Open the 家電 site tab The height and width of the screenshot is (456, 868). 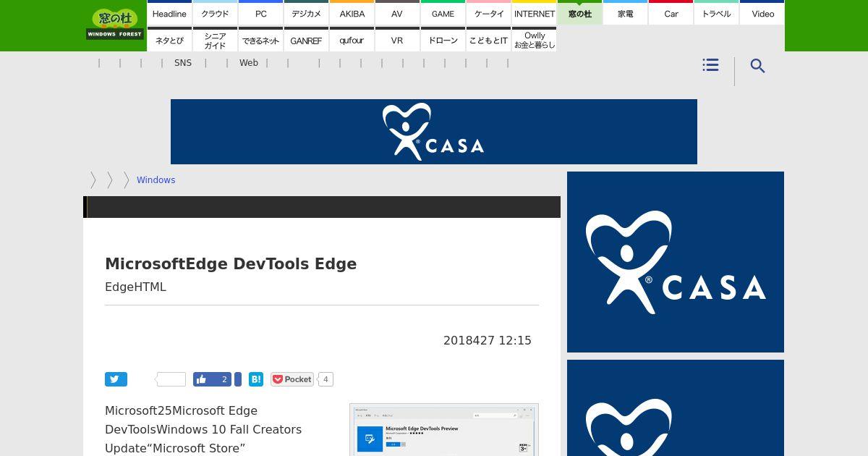click(625, 12)
